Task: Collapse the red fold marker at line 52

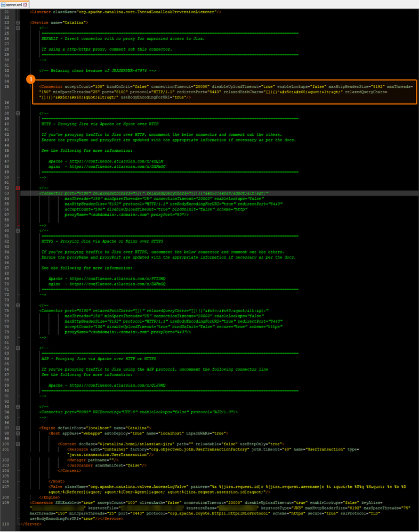Action: (18, 188)
